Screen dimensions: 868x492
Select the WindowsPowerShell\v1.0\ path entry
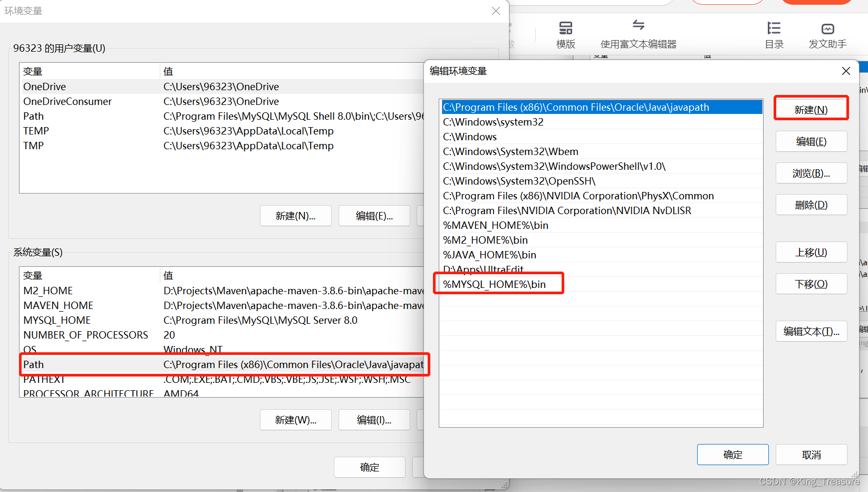pyautogui.click(x=601, y=166)
